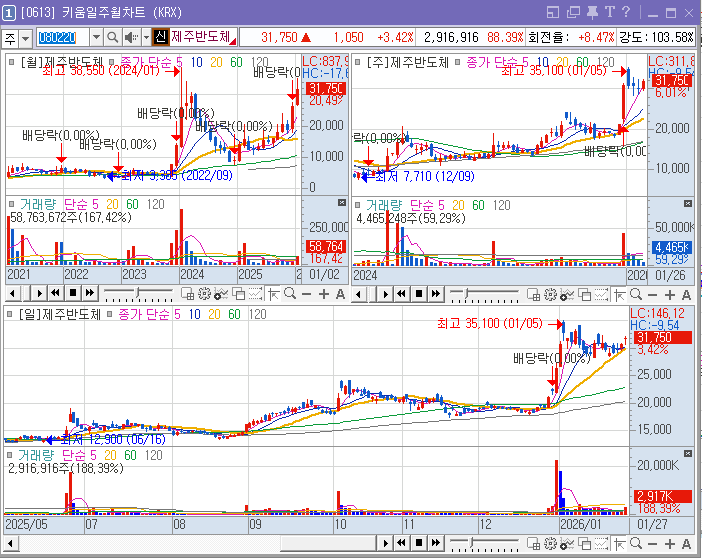
Task: Open chart settings gear in daily chart toolbar
Action: (550, 543)
